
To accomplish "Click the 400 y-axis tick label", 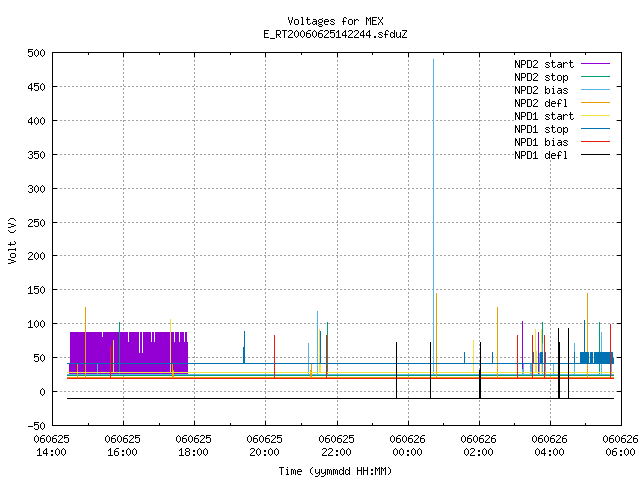I will [36, 121].
